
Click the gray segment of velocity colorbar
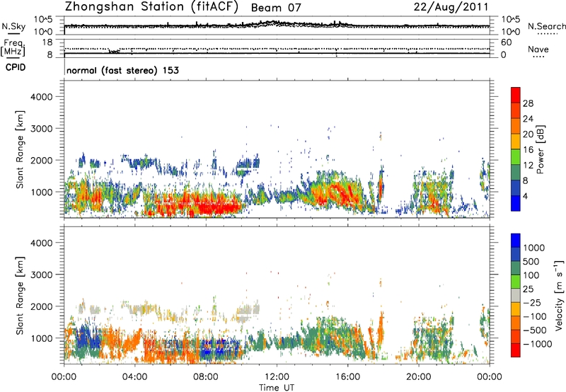(516, 295)
